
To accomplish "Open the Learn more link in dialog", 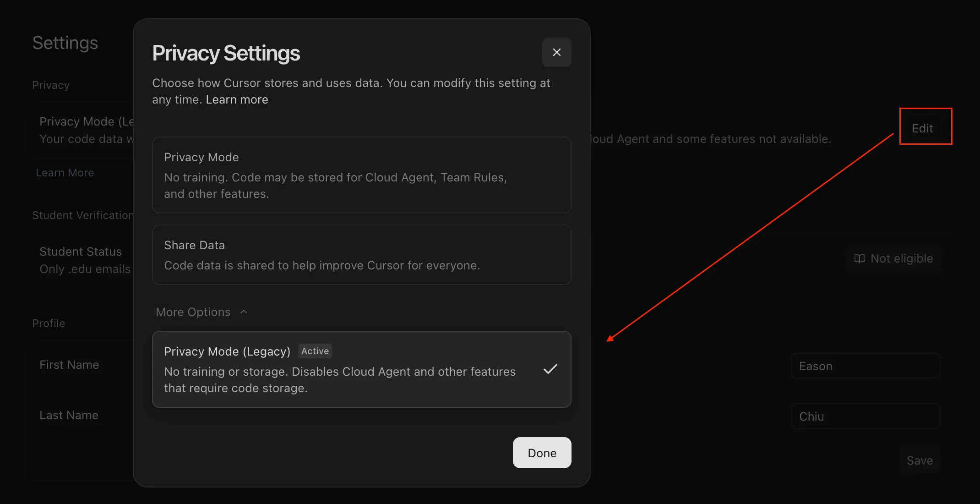I will [237, 99].
